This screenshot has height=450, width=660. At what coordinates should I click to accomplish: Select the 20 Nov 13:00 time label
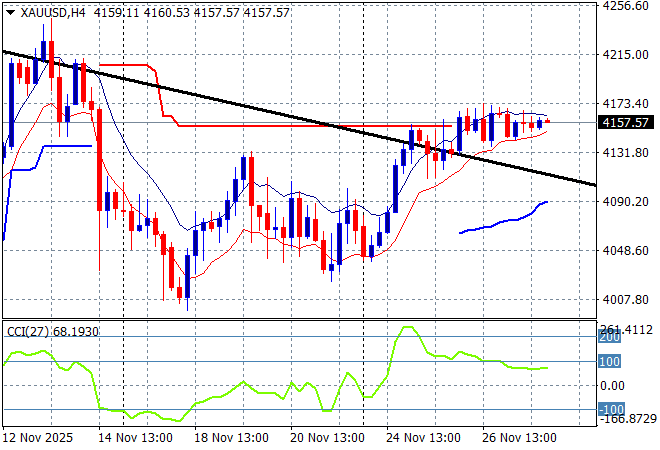327,438
